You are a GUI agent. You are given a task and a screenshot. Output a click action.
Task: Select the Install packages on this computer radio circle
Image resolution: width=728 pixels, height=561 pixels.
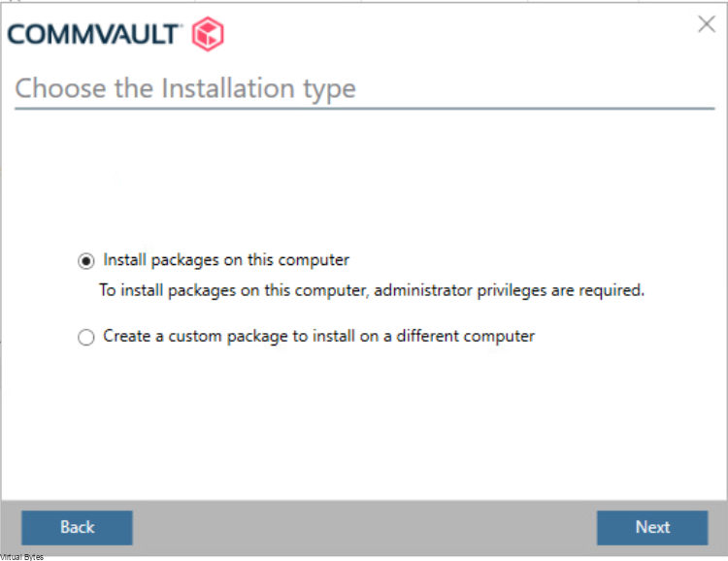point(85,260)
